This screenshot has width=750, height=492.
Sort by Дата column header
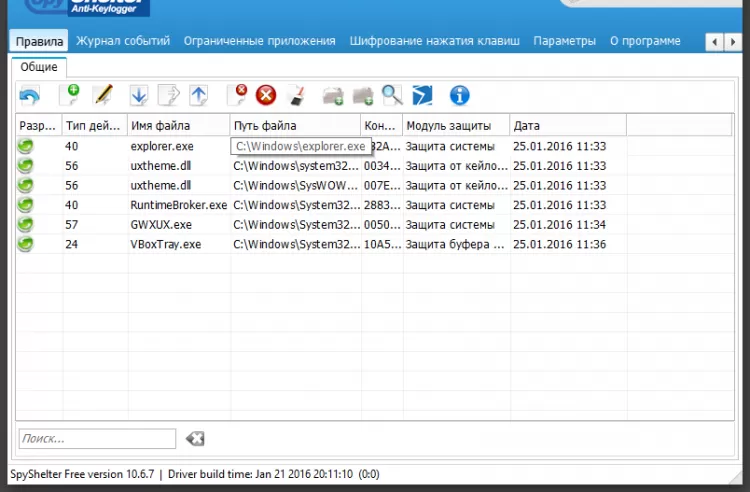pos(568,125)
